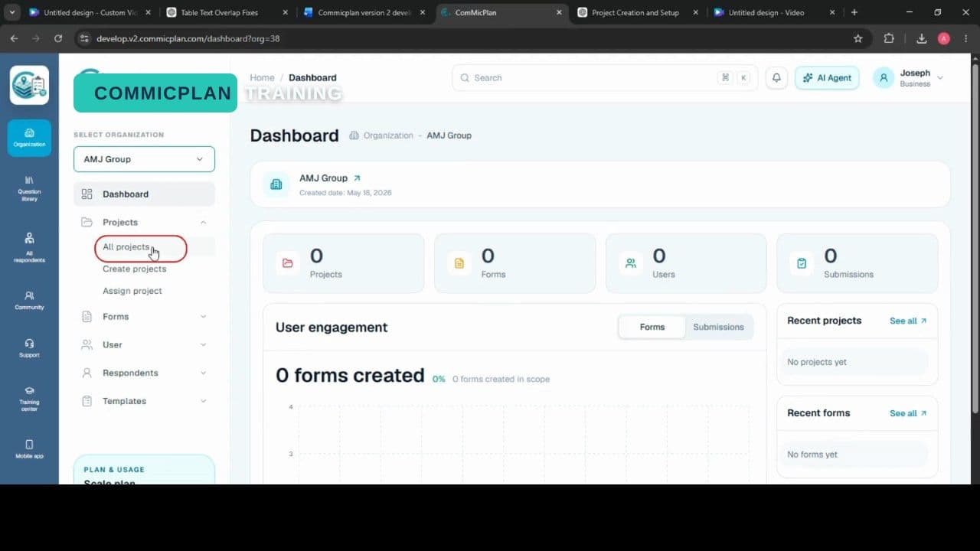Viewport: 980px width, 551px height.
Task: Focus the Search input field
Action: 604,78
